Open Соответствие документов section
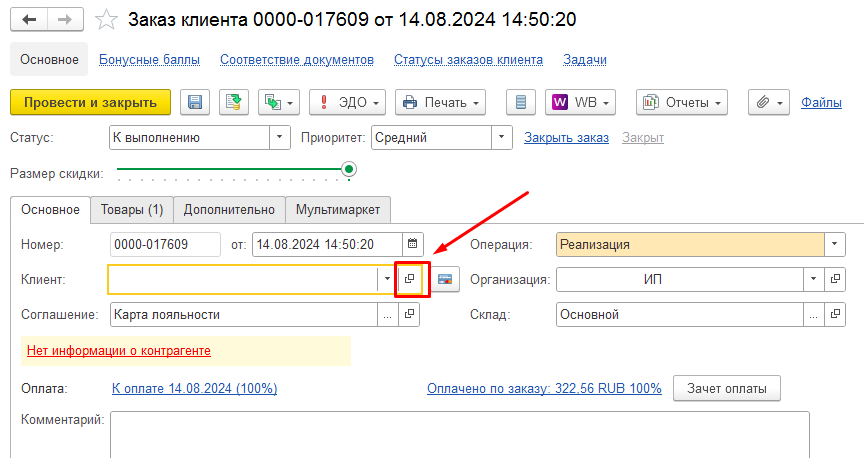 click(x=297, y=60)
